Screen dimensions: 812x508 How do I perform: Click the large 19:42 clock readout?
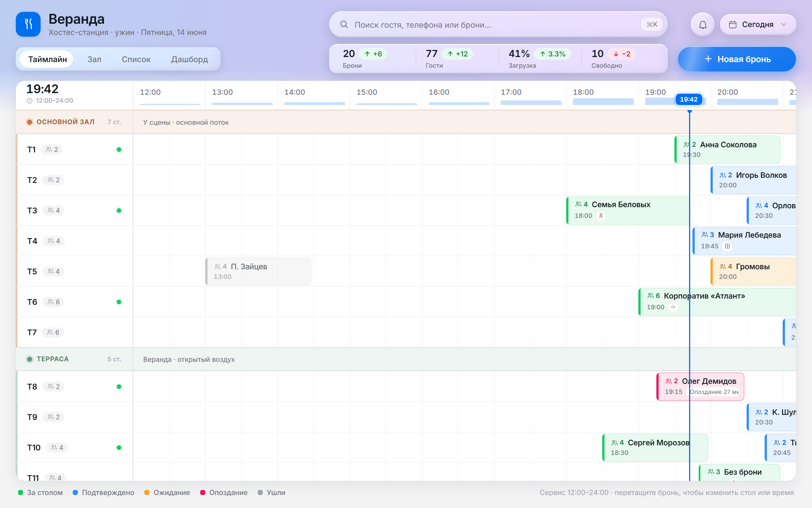tap(42, 89)
